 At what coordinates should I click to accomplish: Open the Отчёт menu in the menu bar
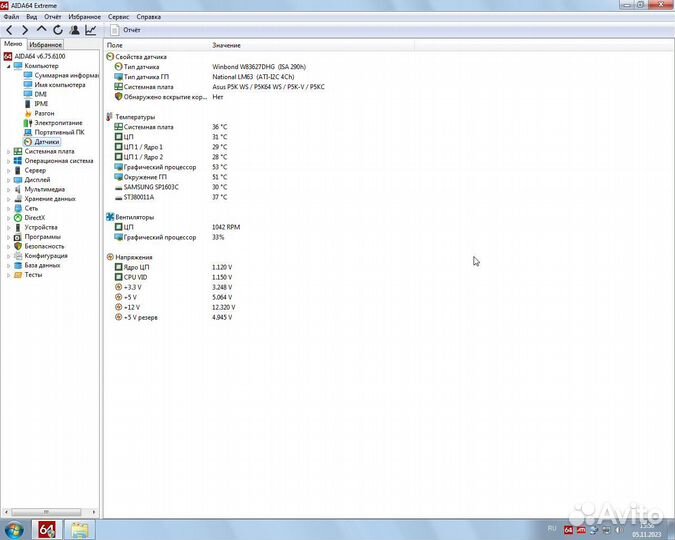53,17
